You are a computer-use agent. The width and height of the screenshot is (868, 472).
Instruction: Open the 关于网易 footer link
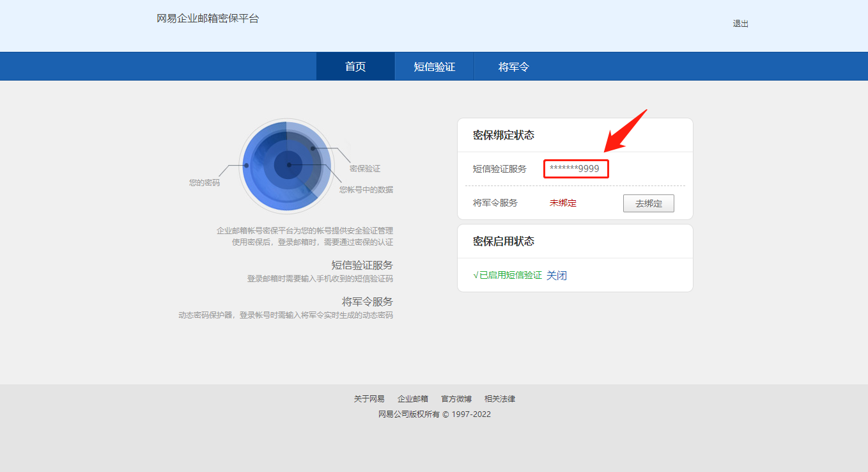(369, 399)
